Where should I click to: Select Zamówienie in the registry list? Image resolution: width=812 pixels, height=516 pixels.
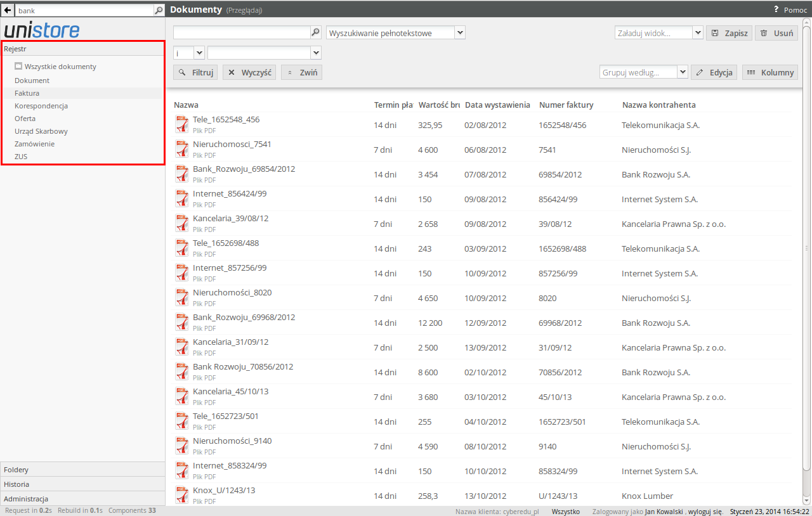[34, 144]
